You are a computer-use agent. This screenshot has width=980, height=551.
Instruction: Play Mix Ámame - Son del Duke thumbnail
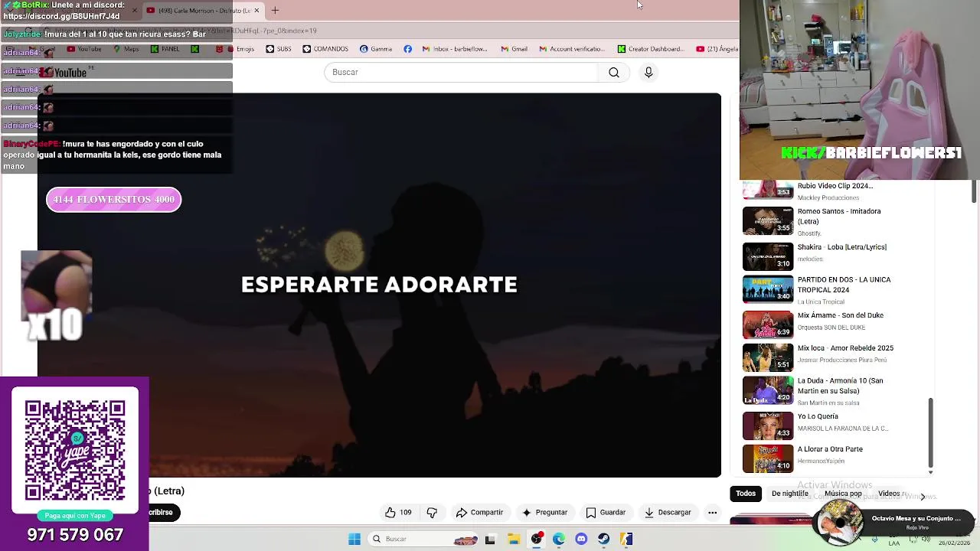768,324
